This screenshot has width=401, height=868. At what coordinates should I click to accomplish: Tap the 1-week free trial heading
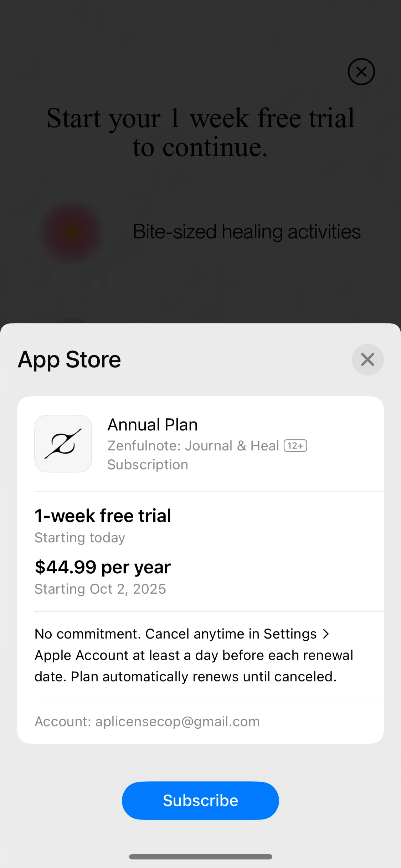pyautogui.click(x=103, y=516)
